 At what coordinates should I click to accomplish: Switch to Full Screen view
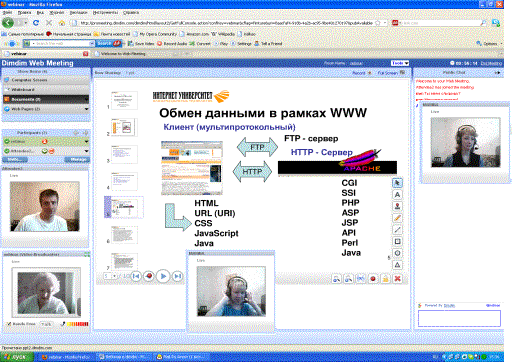click(391, 73)
